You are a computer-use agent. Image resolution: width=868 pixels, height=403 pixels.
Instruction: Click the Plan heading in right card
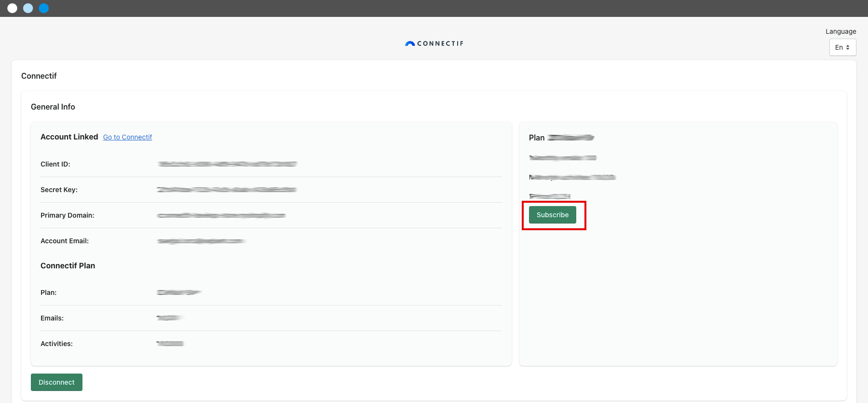pos(537,138)
